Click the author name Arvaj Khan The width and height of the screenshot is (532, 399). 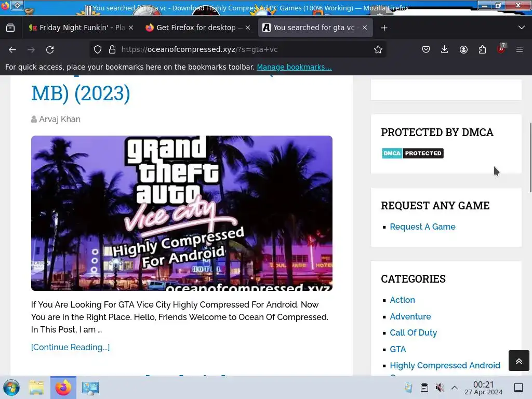click(60, 119)
